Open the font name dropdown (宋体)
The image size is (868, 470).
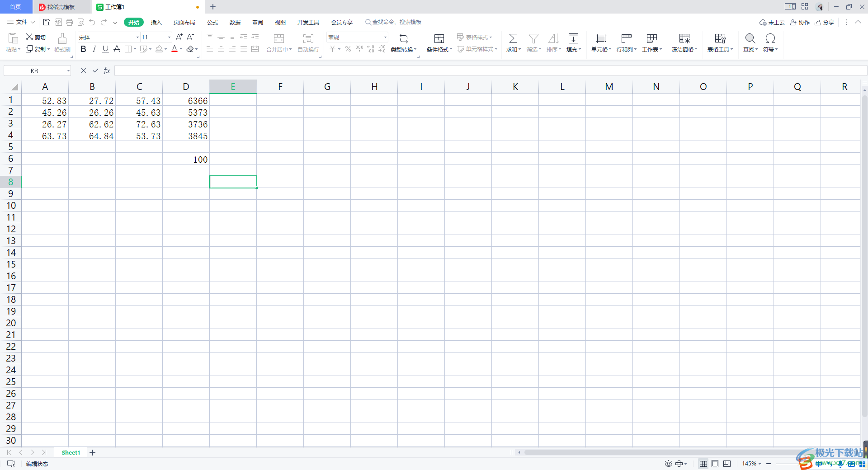tap(137, 37)
